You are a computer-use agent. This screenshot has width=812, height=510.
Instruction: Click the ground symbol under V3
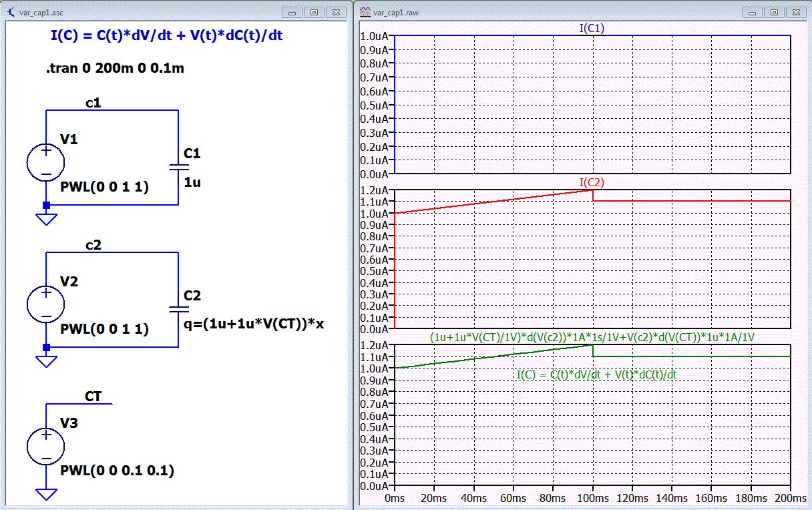tap(46, 495)
